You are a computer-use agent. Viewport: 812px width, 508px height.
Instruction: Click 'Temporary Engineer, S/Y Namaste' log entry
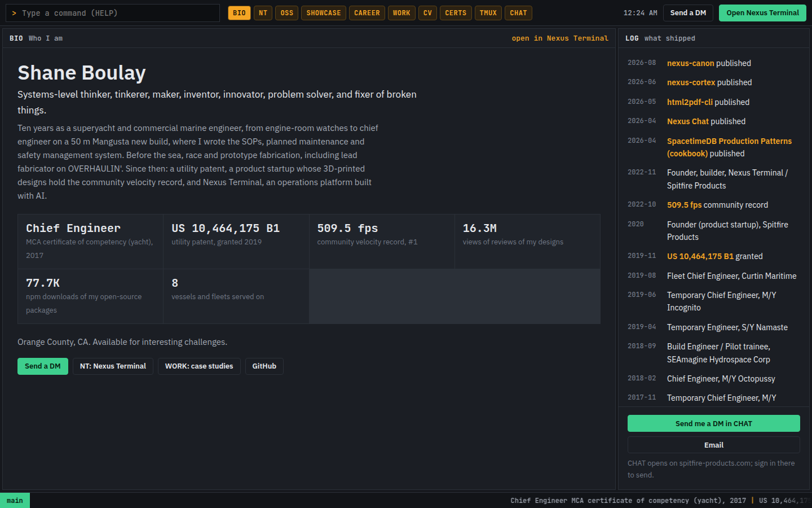(727, 327)
